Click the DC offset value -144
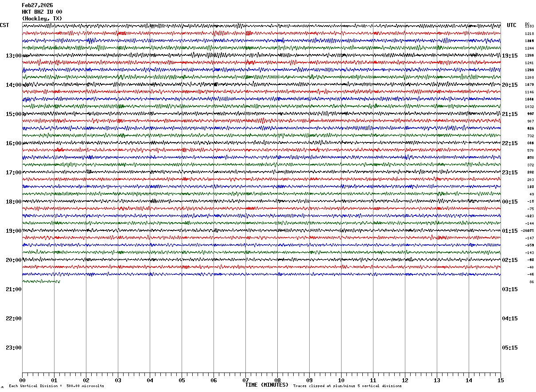The image size is (536, 392). pyautogui.click(x=529, y=223)
